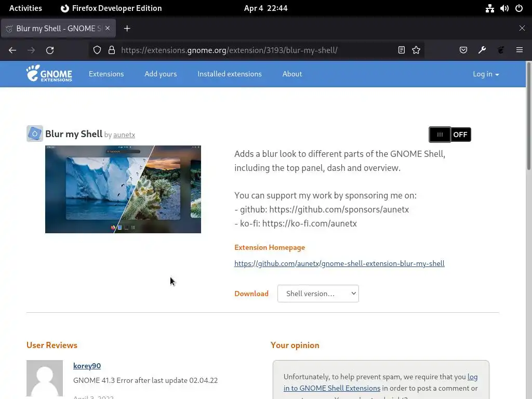Toggle the Blur my Shell extension on

coord(450,135)
